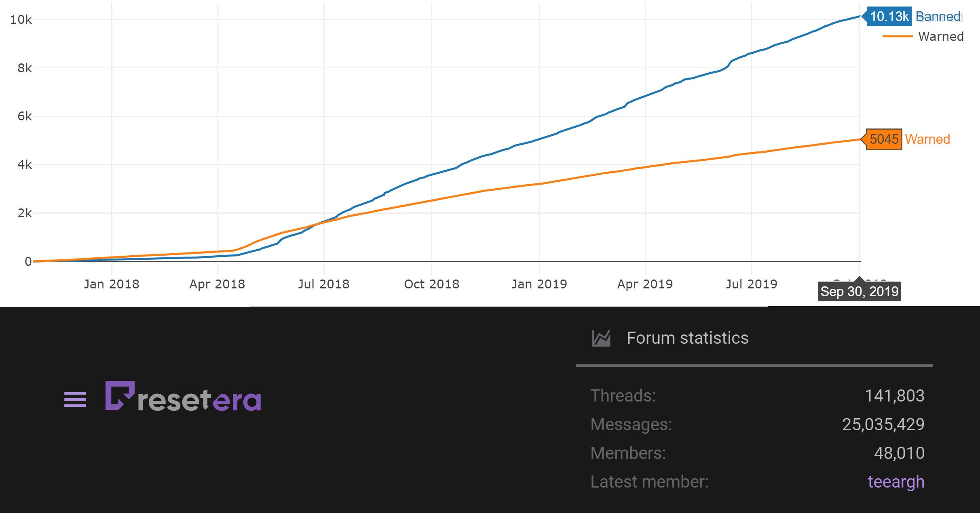Open the ResetEra hamburger menu

[75, 399]
